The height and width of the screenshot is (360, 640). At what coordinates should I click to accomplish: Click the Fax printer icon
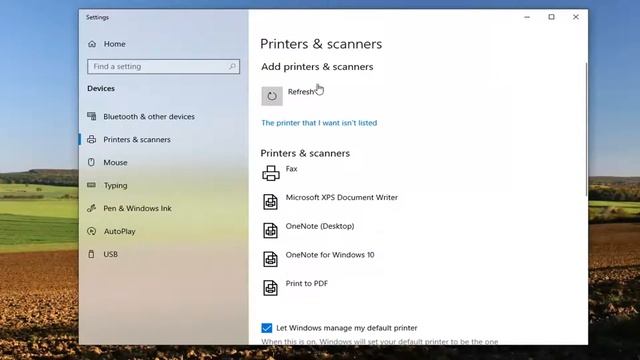coord(271,173)
